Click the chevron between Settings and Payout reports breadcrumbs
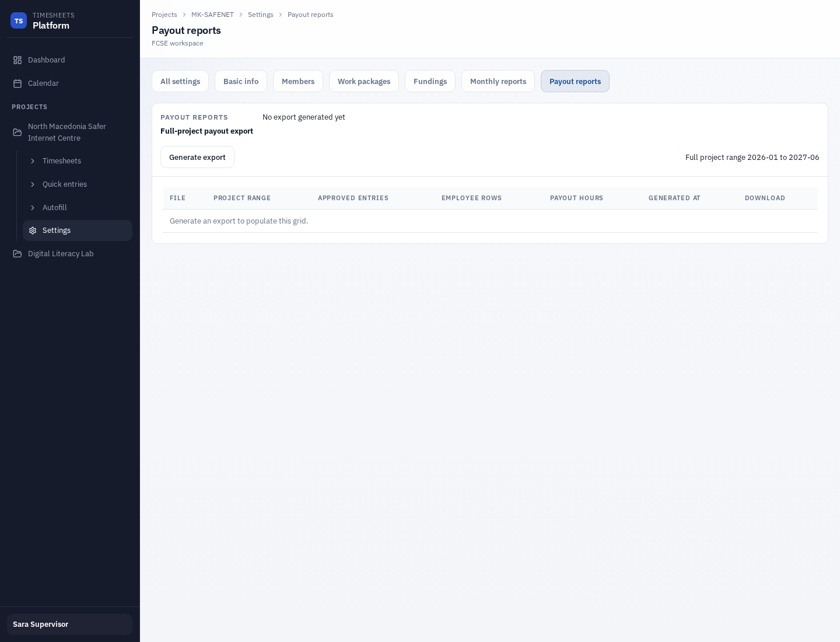 coord(280,15)
